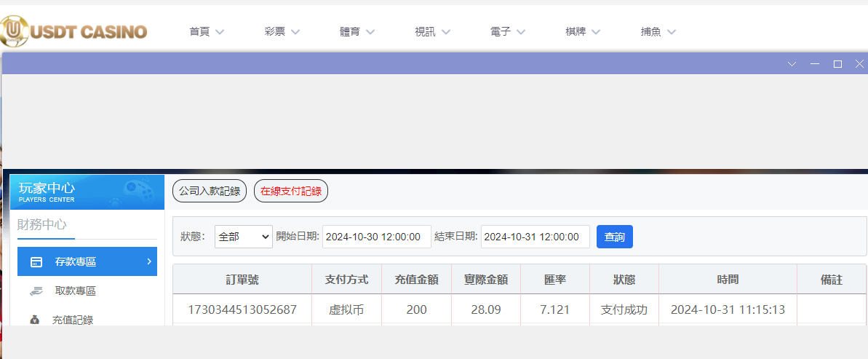Click the deposit area card icon
This screenshot has height=359, width=868.
pos(36,262)
